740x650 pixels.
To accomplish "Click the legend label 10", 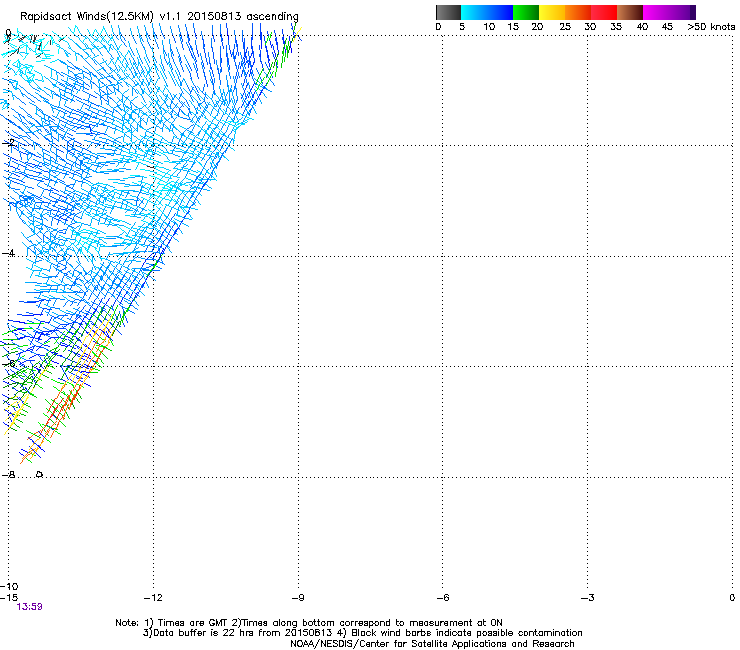I will click(x=489, y=27).
